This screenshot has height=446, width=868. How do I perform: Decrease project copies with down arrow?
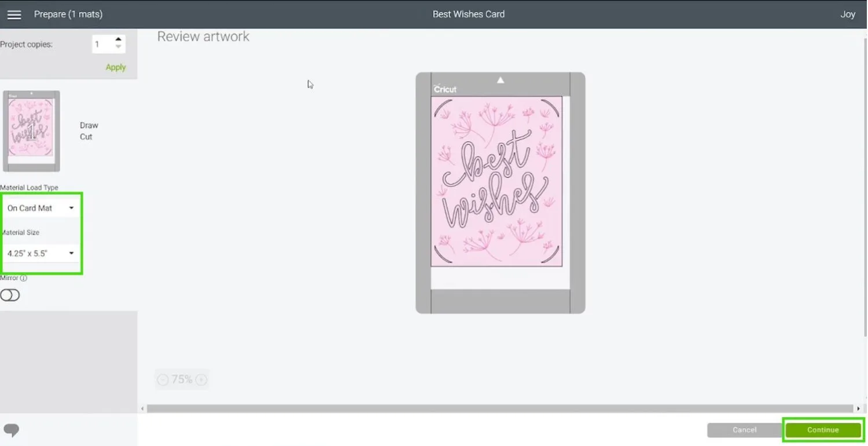118,47
